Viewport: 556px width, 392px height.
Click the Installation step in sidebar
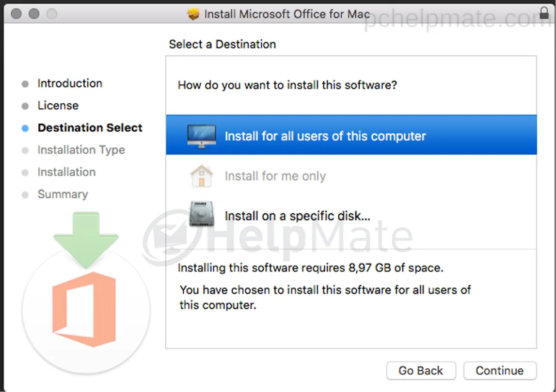pos(67,172)
